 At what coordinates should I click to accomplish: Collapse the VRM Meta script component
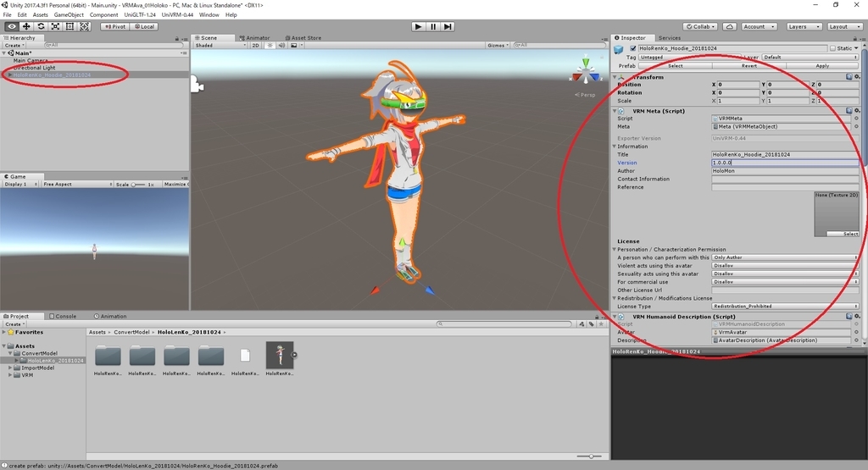pos(615,111)
